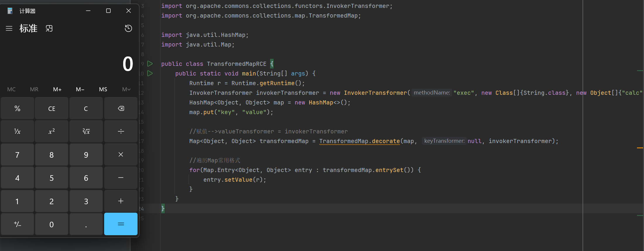
Task: Click digit 2 key
Action: (51, 201)
